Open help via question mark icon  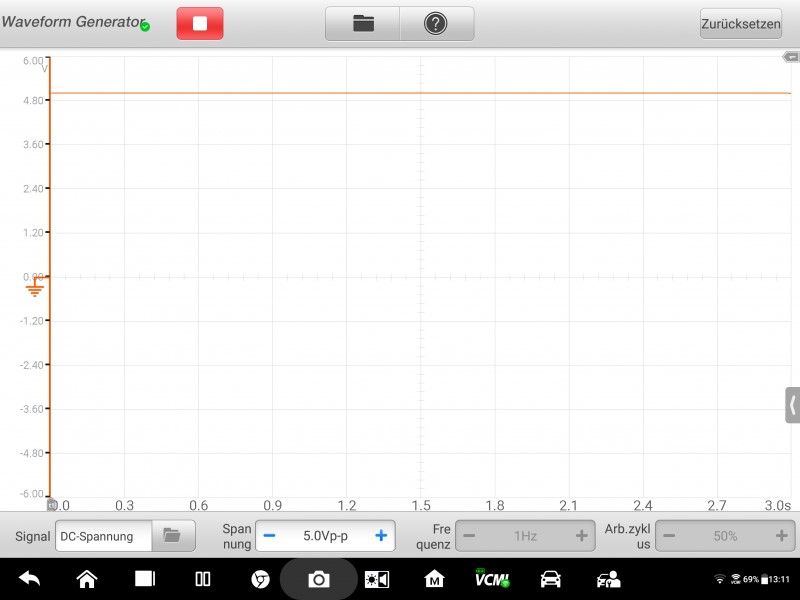tap(436, 23)
